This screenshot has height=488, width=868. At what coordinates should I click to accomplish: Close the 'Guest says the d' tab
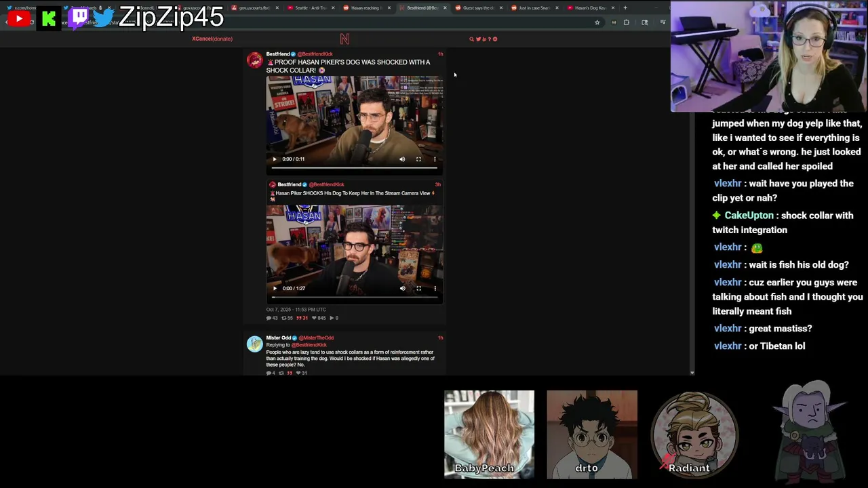point(501,7)
